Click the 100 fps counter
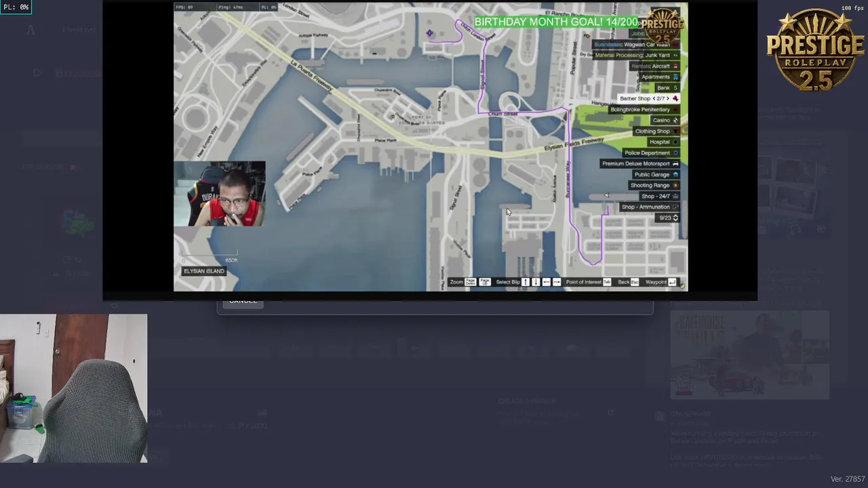 pyautogui.click(x=852, y=8)
